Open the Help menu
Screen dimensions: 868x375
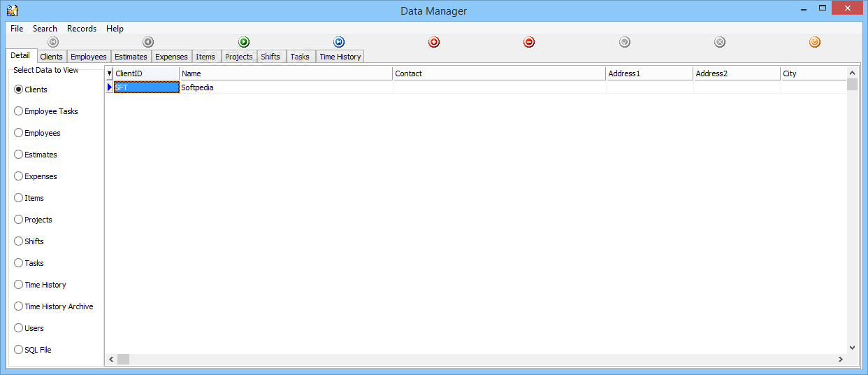pyautogui.click(x=115, y=29)
